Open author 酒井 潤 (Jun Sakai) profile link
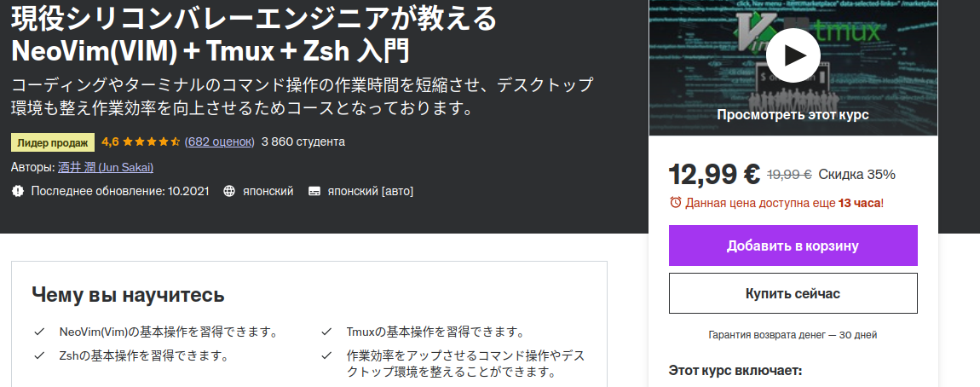 [106, 168]
